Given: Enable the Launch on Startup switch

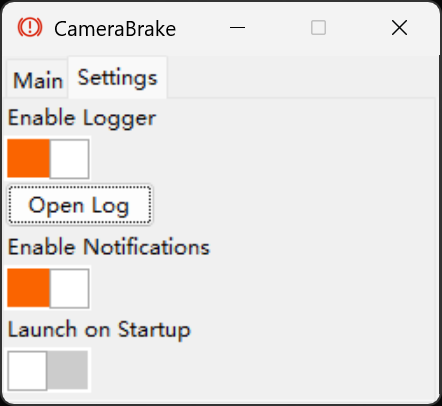Looking at the screenshot, I should (x=48, y=370).
